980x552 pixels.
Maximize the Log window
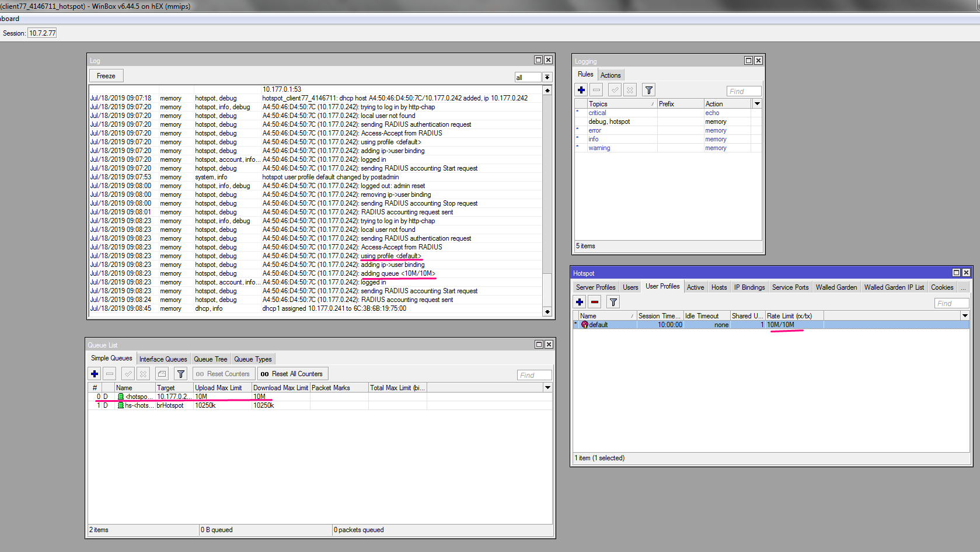[538, 60]
